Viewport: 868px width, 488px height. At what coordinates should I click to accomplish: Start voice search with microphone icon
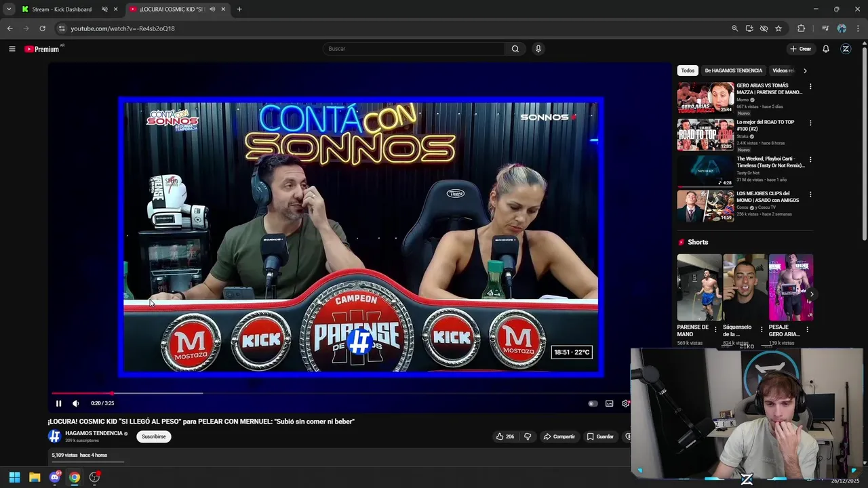tap(538, 49)
